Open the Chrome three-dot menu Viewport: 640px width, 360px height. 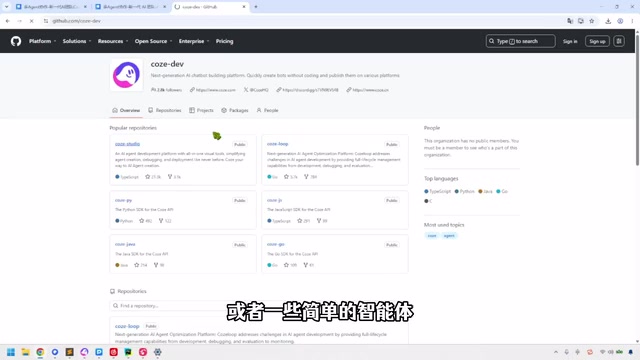coord(632,21)
